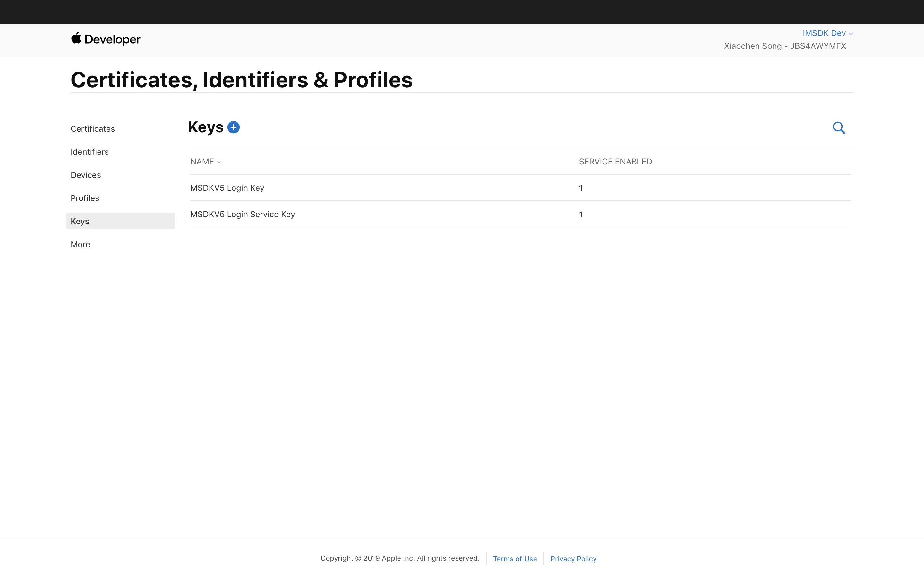Open Identifiers in the sidebar
Viewport: 924px width, 578px height.
pyautogui.click(x=90, y=152)
